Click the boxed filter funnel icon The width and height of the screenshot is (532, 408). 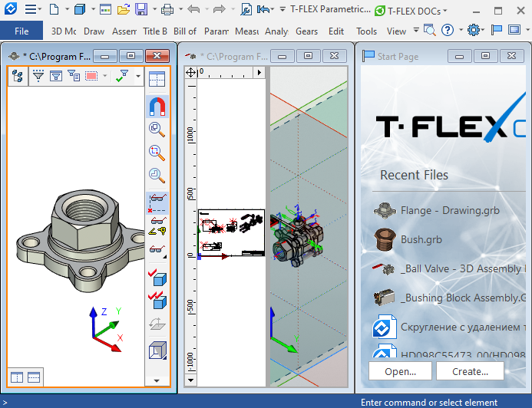pos(56,76)
